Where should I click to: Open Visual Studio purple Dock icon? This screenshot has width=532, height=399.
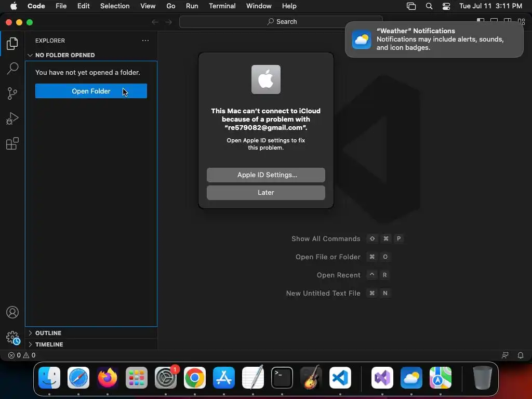click(x=382, y=378)
